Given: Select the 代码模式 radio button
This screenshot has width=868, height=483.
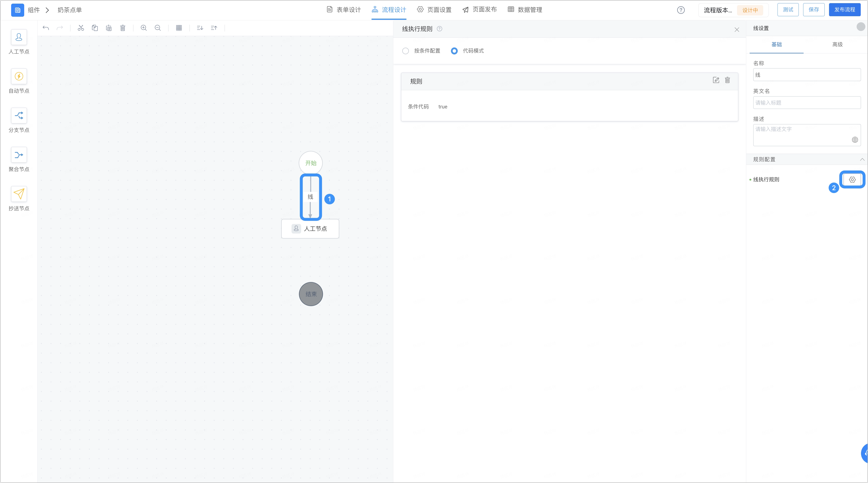Looking at the screenshot, I should pos(454,51).
